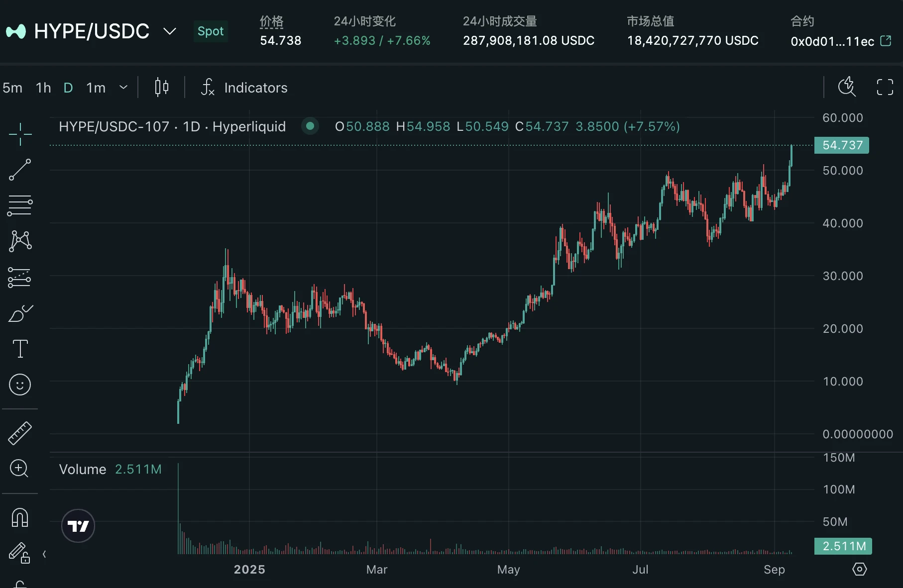Select the trend line drawing tool
The height and width of the screenshot is (588, 903).
coord(20,170)
